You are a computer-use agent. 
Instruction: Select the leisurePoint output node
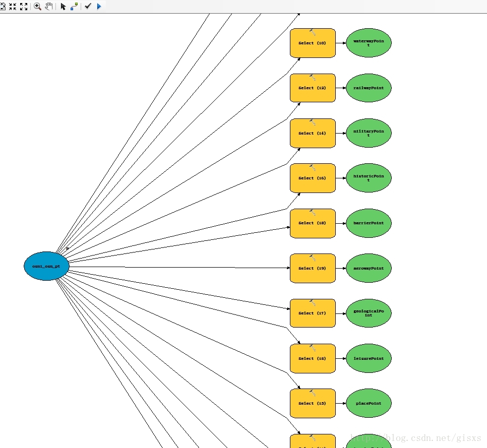click(x=369, y=358)
